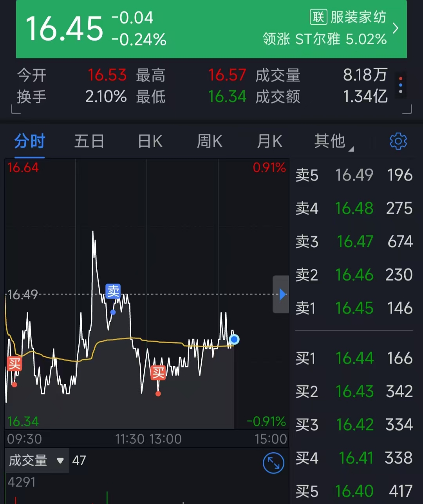Switch to the 分时 tab

(30, 141)
